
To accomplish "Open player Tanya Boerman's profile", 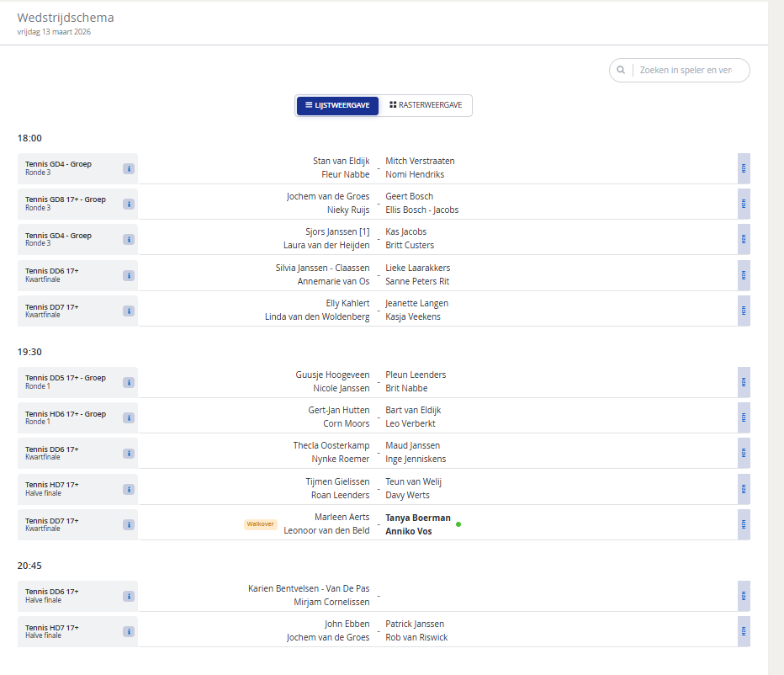I will tap(417, 518).
